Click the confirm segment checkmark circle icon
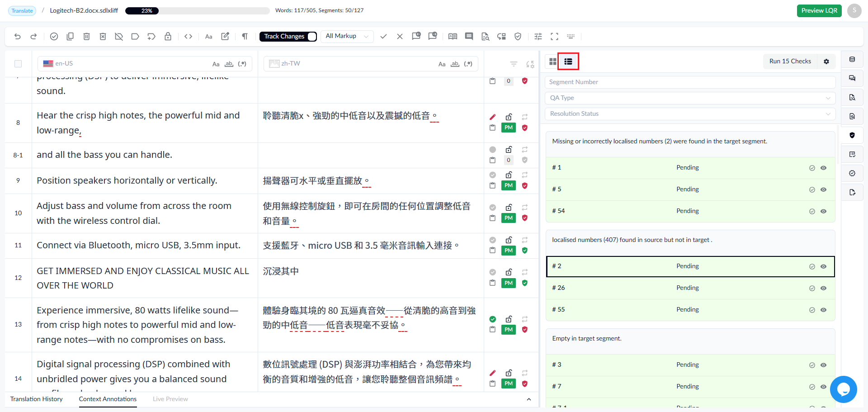868x412 pixels. (54, 37)
